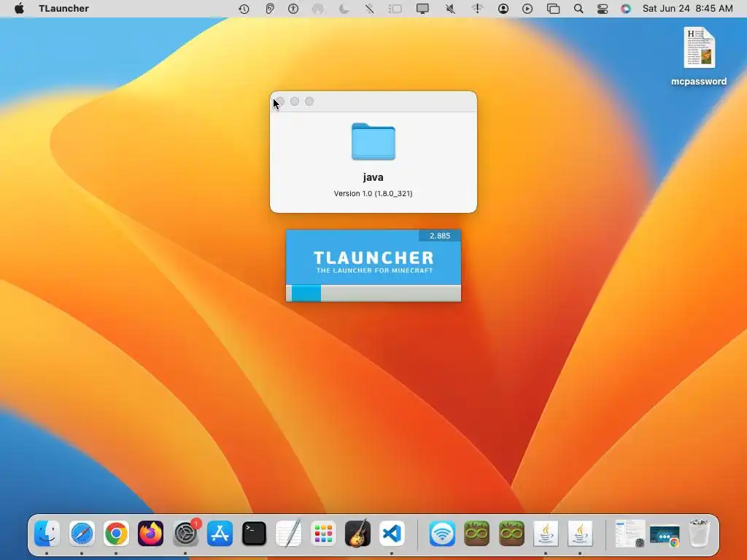Click the dimmed AirDrop icon in menu bar
The image size is (747, 560).
pyautogui.click(x=318, y=9)
